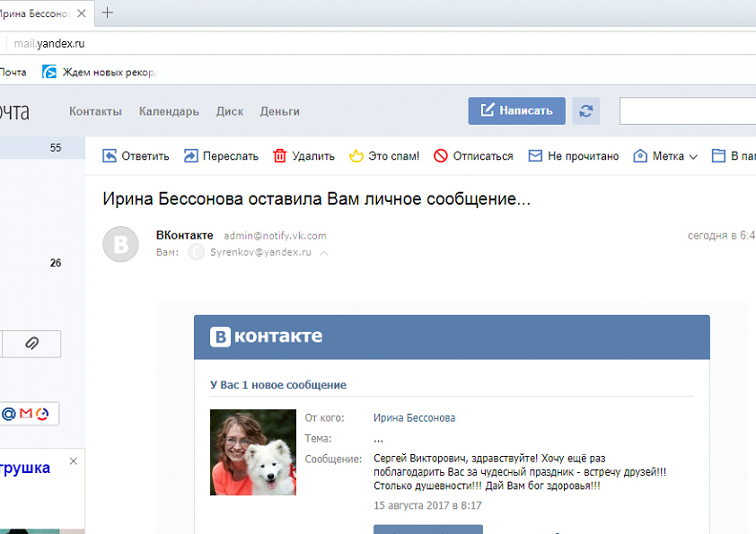
Task: Click the sidebar ad link 'грушка'
Action: coord(25,468)
